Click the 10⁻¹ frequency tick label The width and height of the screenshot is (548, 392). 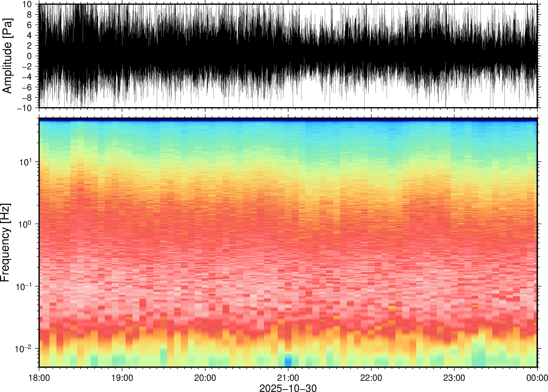pos(24,286)
